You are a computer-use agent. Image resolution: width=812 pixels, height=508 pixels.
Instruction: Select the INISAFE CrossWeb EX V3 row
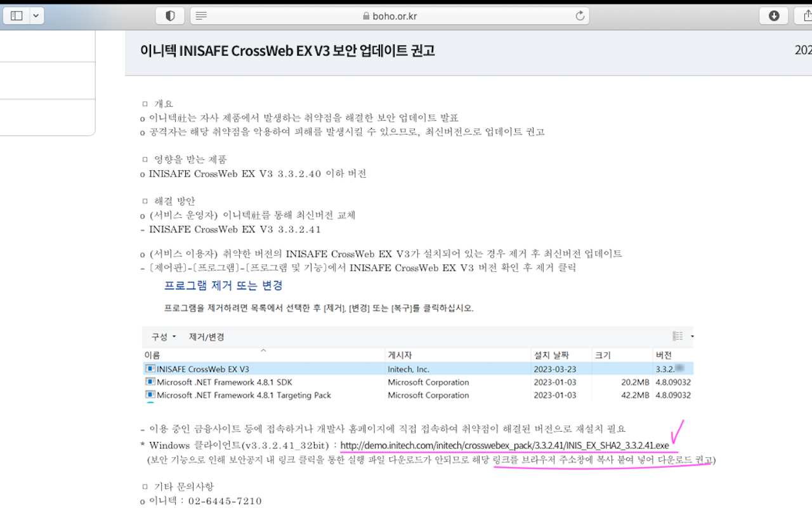(x=418, y=369)
